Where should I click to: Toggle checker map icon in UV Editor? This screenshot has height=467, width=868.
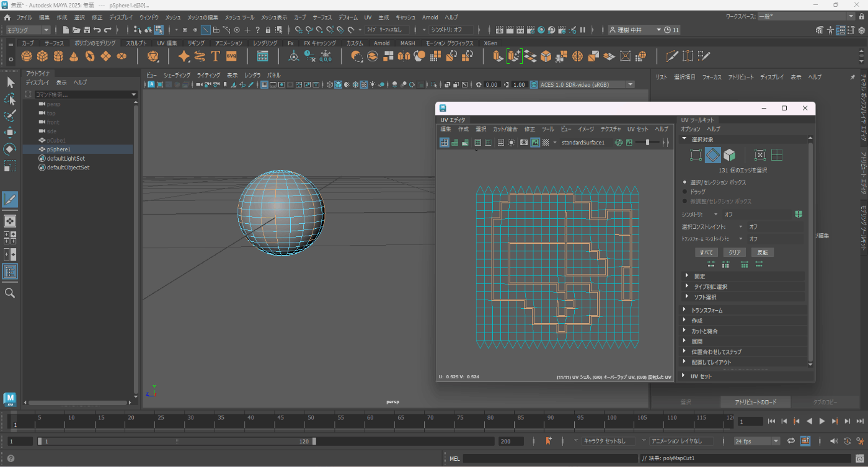point(546,143)
